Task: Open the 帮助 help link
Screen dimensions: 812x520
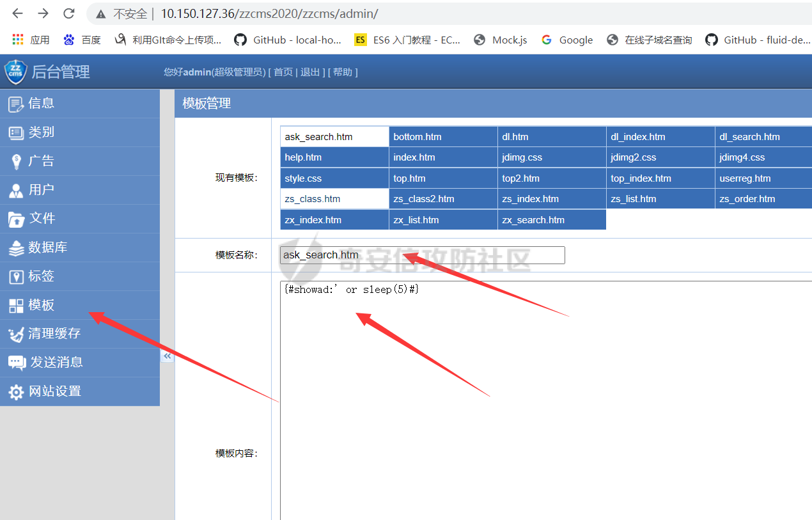Action: point(342,72)
